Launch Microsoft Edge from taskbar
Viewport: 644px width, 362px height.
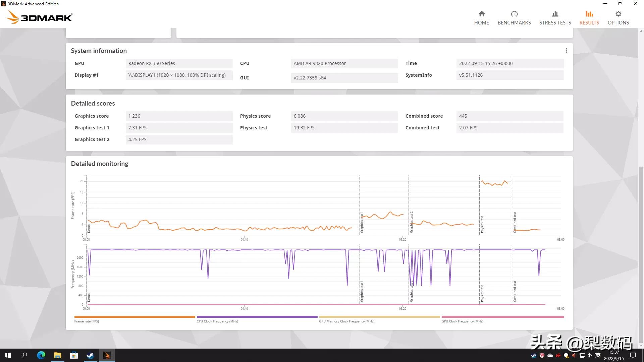(41, 355)
